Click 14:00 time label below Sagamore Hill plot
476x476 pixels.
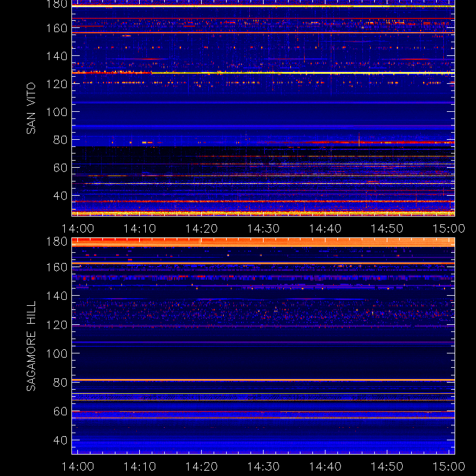78,466
